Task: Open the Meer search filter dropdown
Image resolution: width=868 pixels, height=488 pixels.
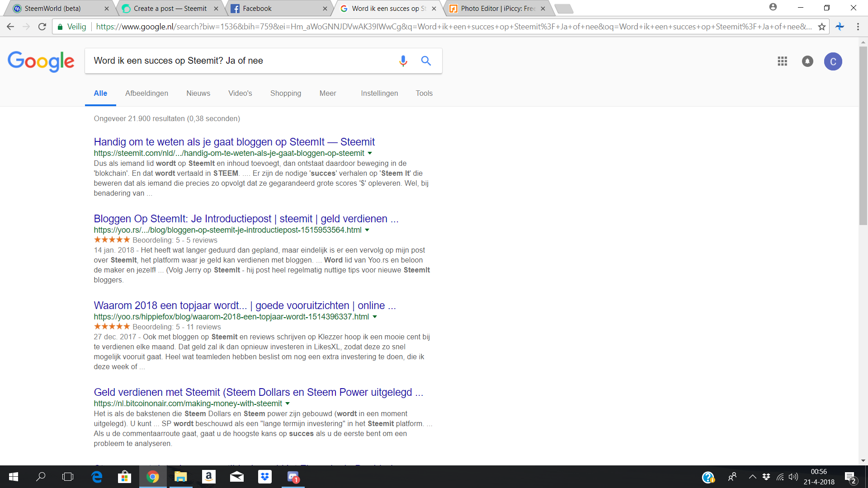Action: [x=328, y=93]
